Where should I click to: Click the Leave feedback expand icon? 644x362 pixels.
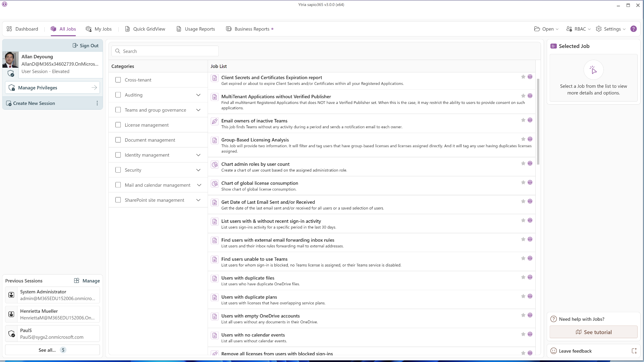click(634, 351)
